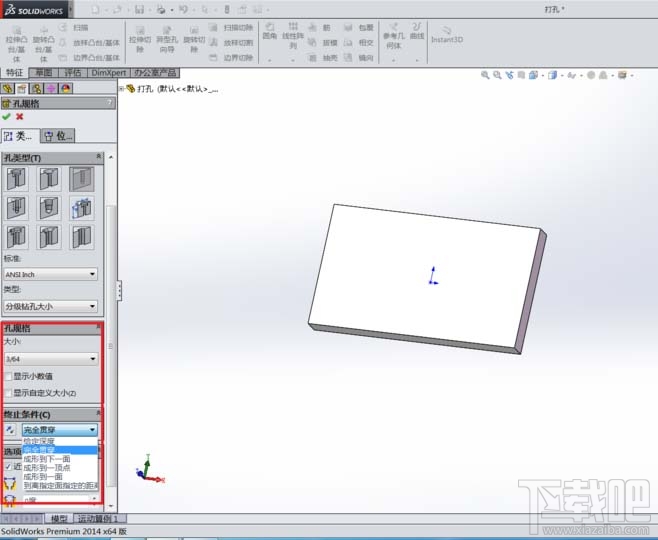Click the property panel scrollbar down arrow
658x540 pixels.
[111, 506]
